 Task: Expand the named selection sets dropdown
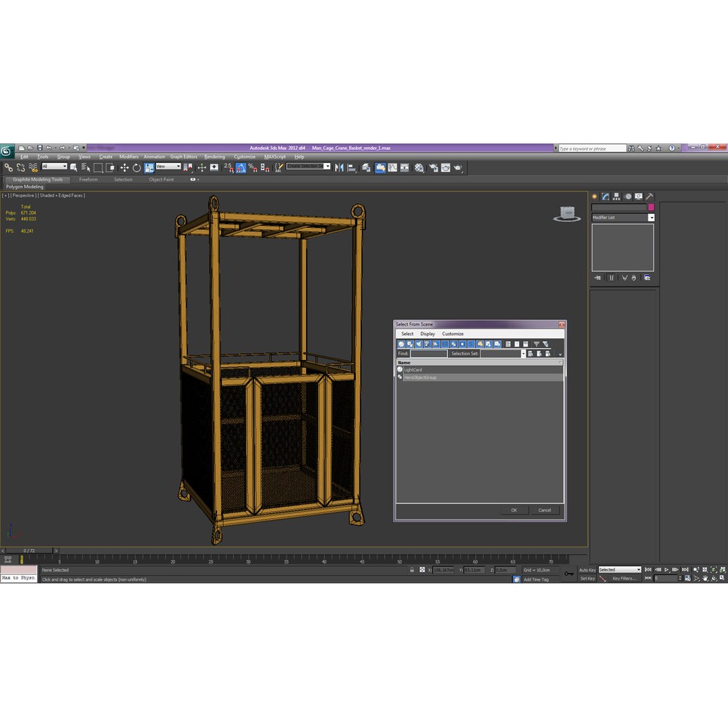click(x=327, y=166)
